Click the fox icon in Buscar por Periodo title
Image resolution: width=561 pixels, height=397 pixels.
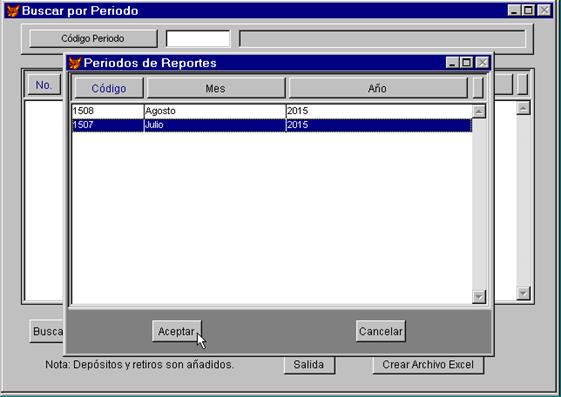click(x=13, y=11)
